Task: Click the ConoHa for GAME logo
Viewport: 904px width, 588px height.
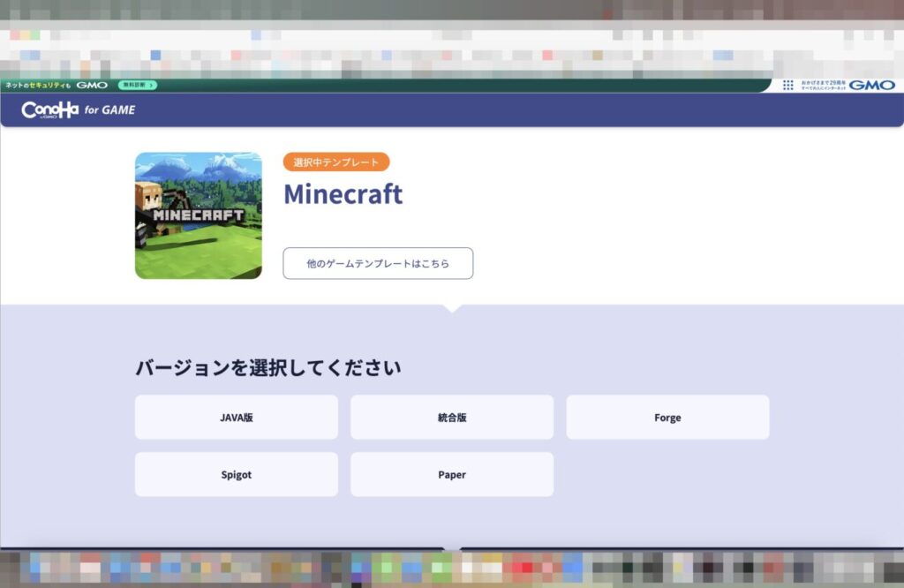Action: tap(79, 109)
